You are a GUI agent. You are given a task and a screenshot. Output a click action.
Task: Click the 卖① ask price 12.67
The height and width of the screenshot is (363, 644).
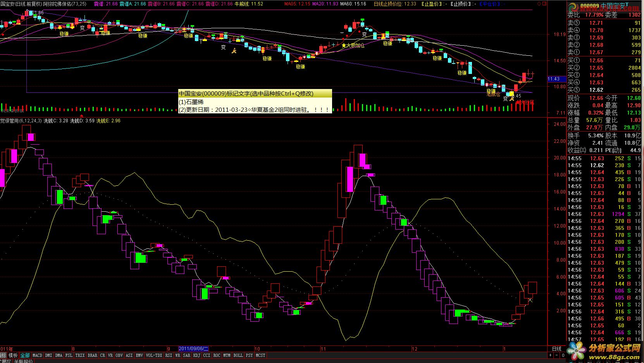[596, 52]
